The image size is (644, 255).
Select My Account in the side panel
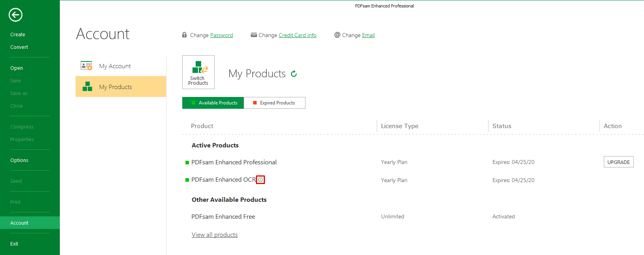point(121,66)
